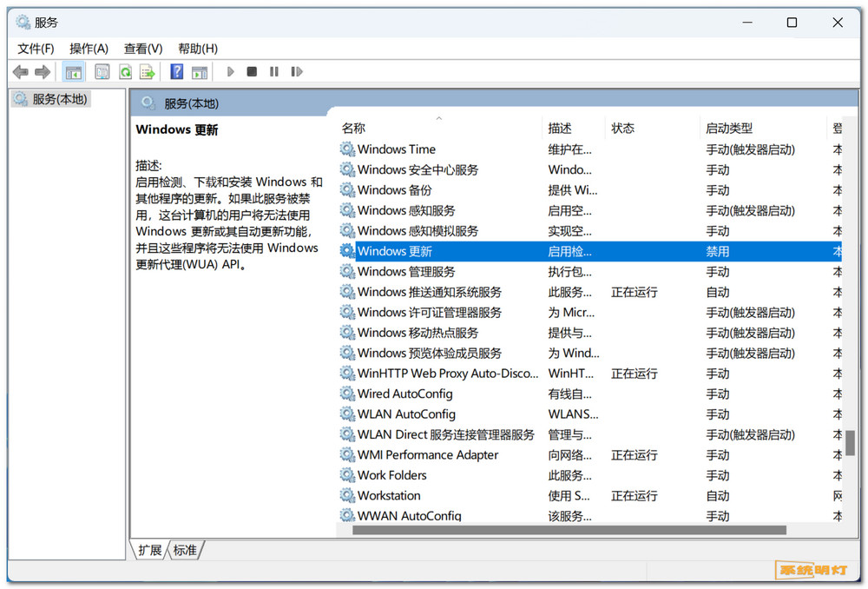The height and width of the screenshot is (589, 868).
Task: Select the WinHTTP Web Proxy Auto-Disco row
Action: 589,374
